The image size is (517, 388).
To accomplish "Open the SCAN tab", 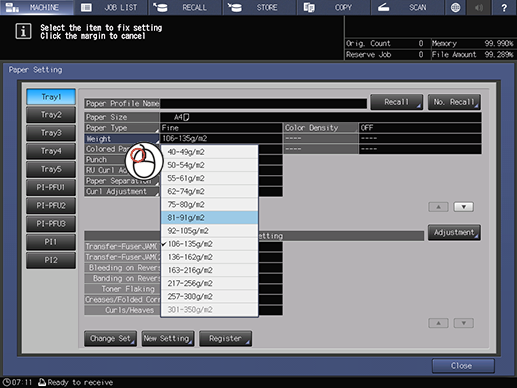I will pos(408,7).
